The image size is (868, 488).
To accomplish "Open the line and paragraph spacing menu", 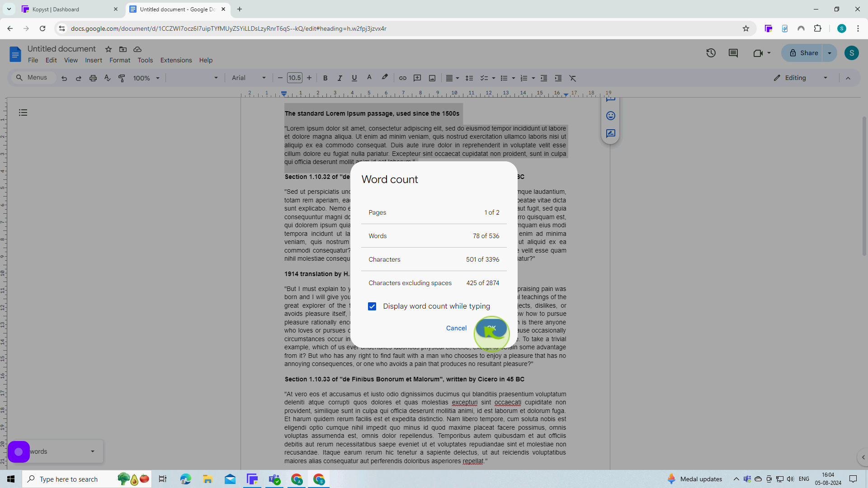I will tap(469, 78).
